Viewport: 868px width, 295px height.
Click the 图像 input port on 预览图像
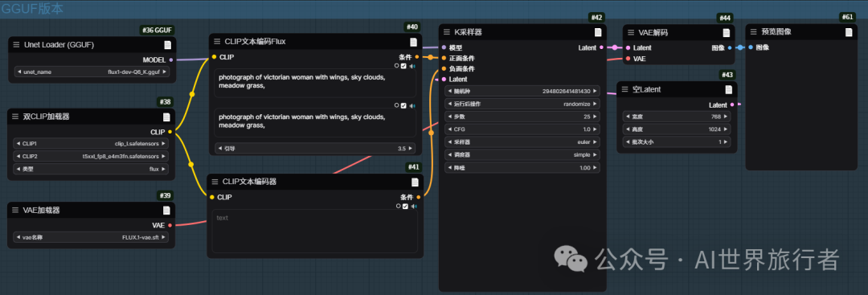point(751,47)
